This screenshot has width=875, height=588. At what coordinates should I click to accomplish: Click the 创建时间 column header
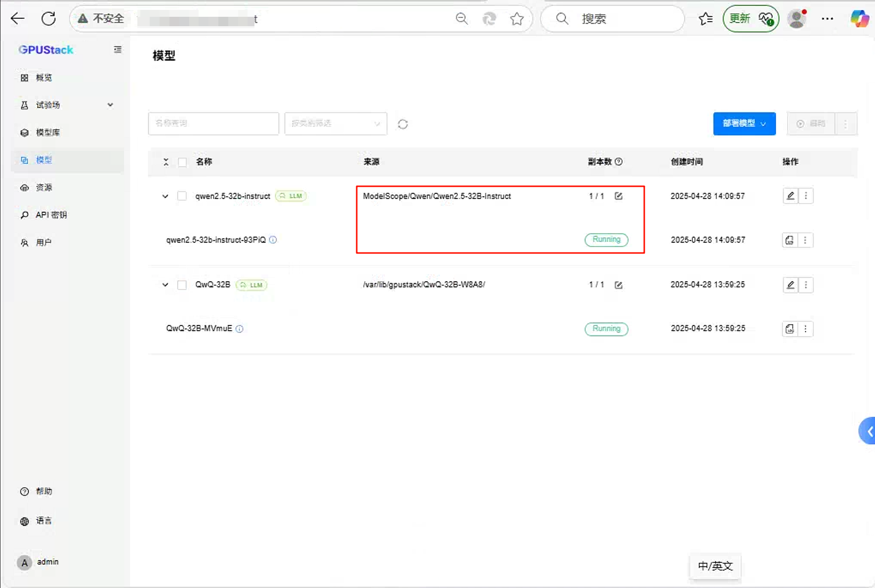(x=687, y=162)
